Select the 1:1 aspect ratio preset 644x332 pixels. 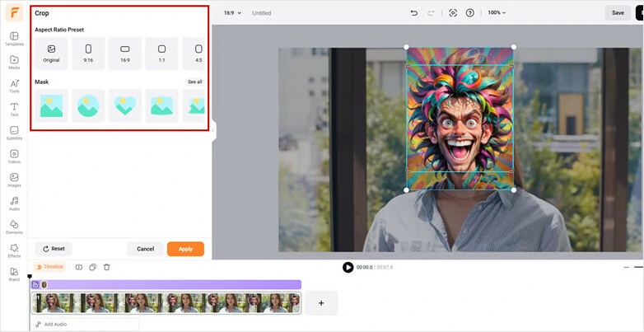tap(161, 54)
